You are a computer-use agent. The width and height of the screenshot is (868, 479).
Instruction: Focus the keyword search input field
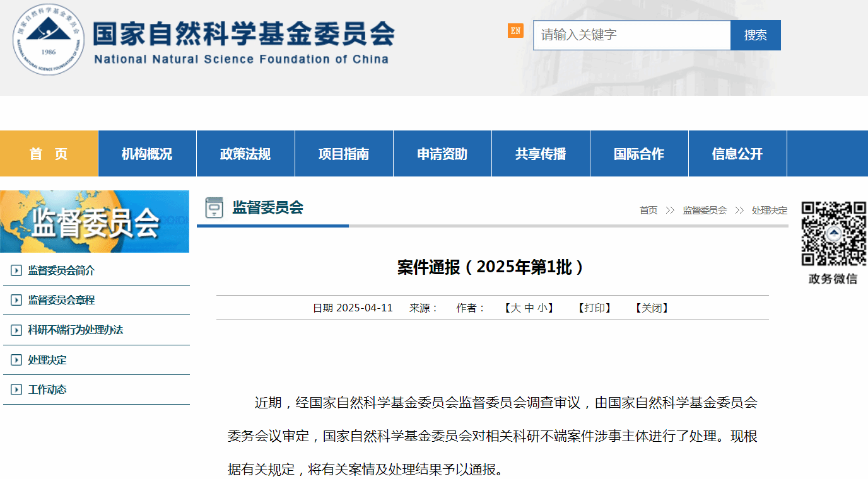click(x=631, y=35)
